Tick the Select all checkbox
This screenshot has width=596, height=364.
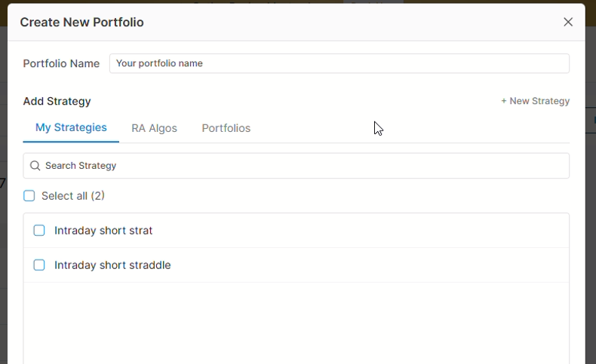[29, 196]
